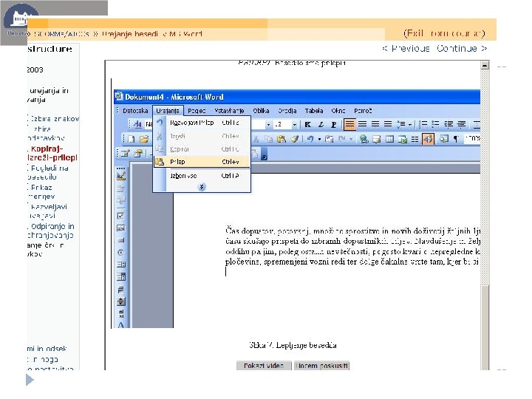Choose Prilepi Ctrl+V from the menu
532x399 pixels.
point(202,162)
